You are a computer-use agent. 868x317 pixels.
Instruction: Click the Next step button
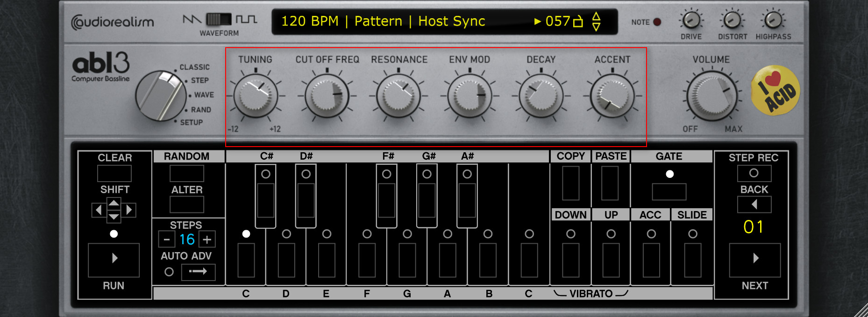pyautogui.click(x=755, y=260)
